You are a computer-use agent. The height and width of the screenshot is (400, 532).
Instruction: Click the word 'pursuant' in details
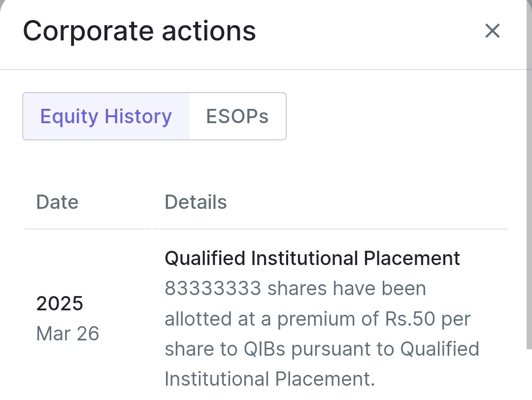pyautogui.click(x=342, y=350)
